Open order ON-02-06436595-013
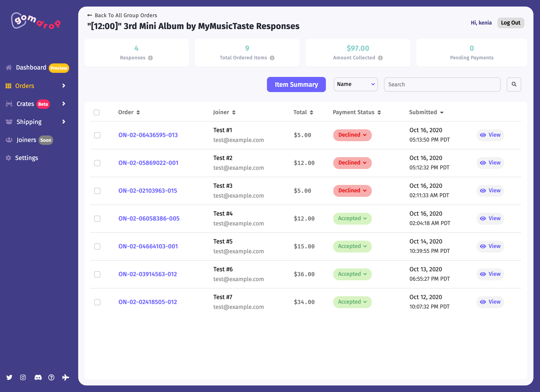This screenshot has width=540, height=392. click(148, 135)
